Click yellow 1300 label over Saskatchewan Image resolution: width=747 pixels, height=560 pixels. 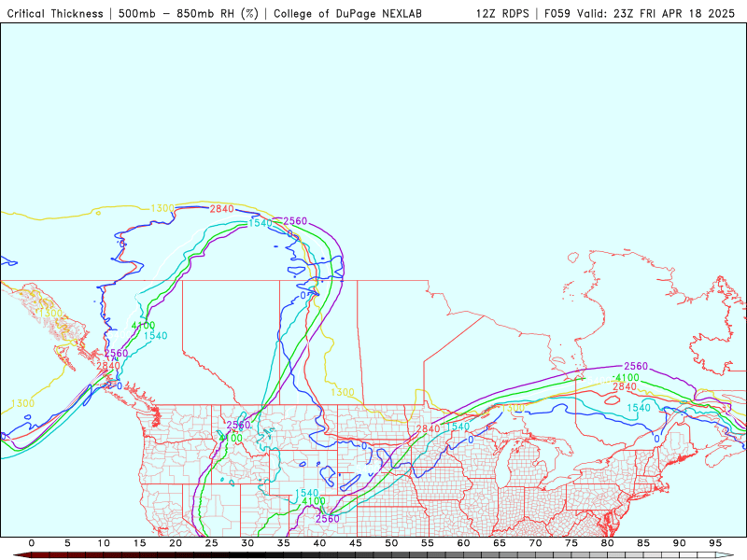tap(343, 392)
